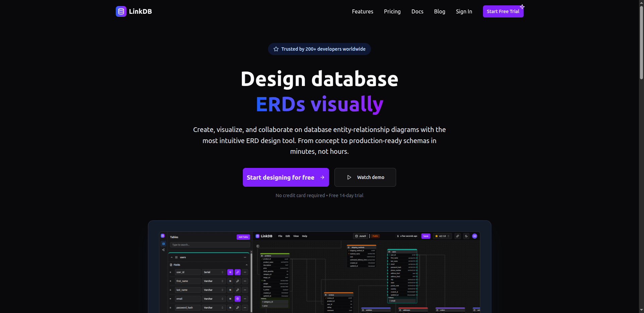Open the Docs link in the header
Screen dimensions: 644x313
417,11
